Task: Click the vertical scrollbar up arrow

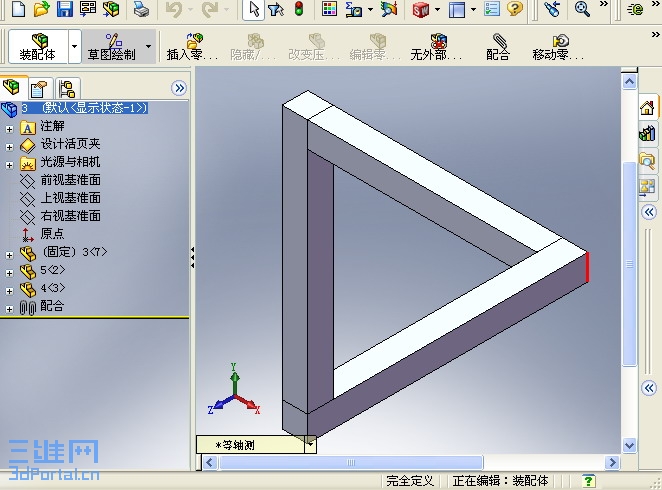Action: 629,81
